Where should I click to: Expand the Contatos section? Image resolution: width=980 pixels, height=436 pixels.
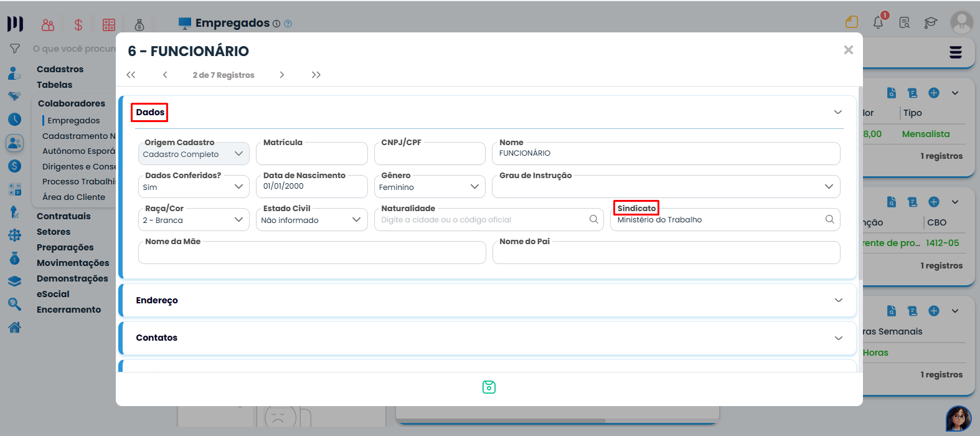(838, 338)
